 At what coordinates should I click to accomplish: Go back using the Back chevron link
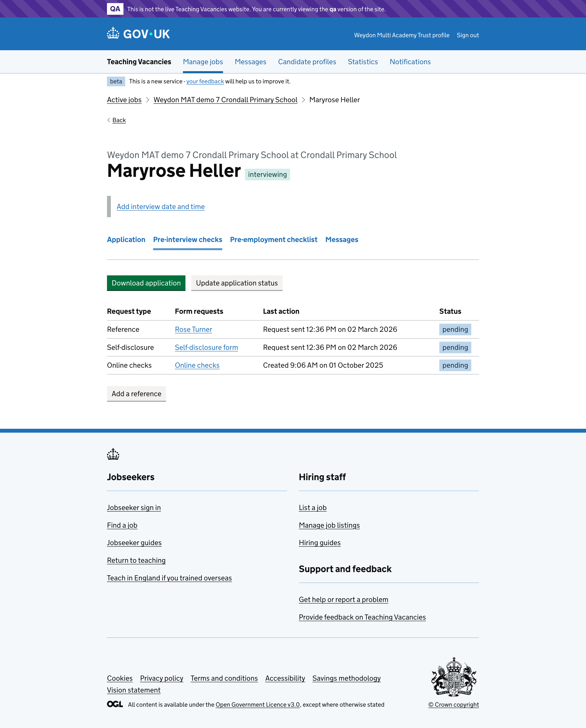click(119, 120)
